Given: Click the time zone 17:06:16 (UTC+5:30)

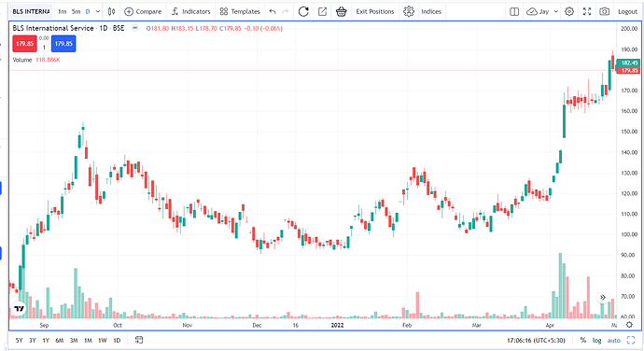Looking at the screenshot, I should point(536,341).
